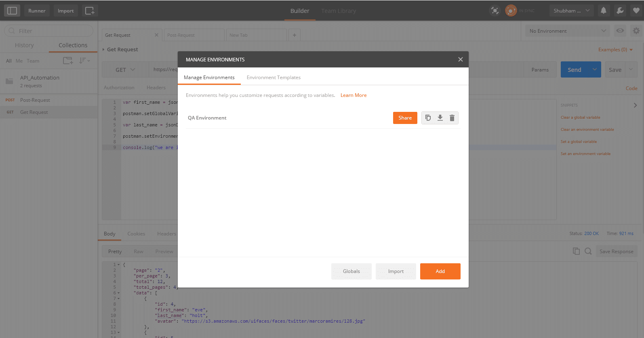Viewport: 644px width, 338px height.
Task: Open the Shubham user account dropdown
Action: click(x=571, y=10)
